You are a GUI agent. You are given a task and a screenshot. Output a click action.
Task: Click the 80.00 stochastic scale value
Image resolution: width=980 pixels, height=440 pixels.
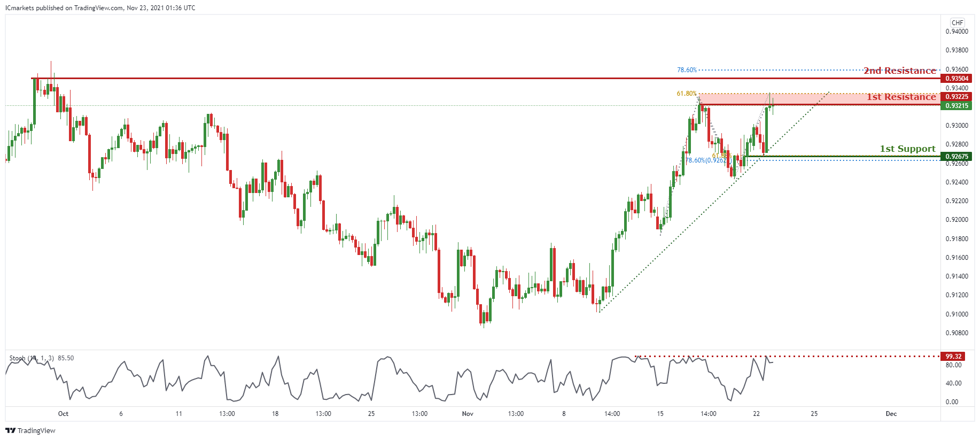coord(953,365)
